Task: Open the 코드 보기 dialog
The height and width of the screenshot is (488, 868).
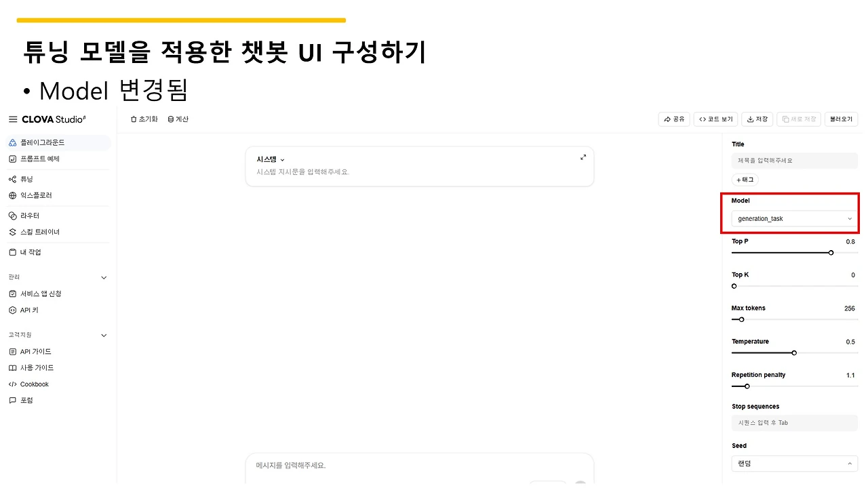Action: click(x=715, y=119)
